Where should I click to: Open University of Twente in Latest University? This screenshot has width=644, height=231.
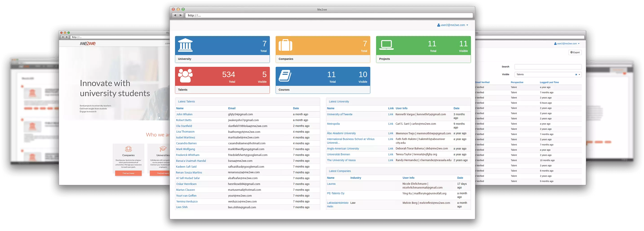point(339,114)
